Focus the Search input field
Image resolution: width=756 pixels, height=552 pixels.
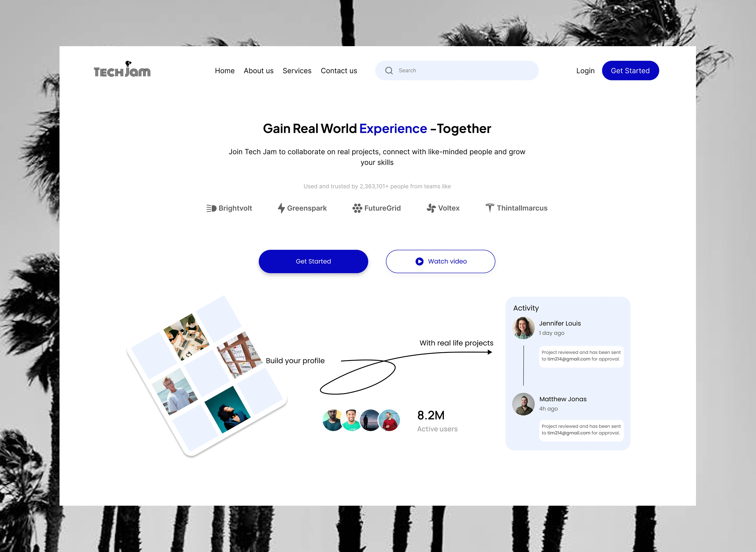[457, 70]
